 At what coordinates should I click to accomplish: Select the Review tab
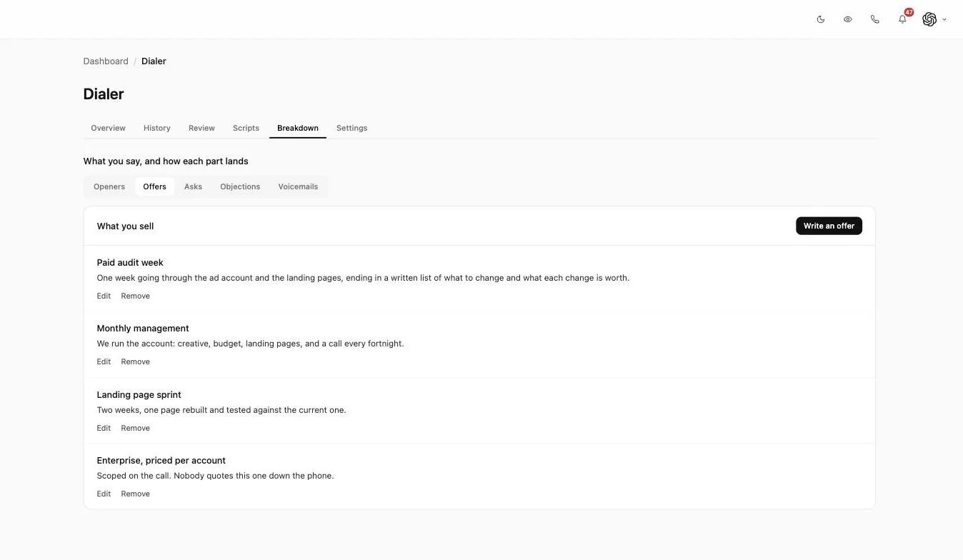(201, 128)
